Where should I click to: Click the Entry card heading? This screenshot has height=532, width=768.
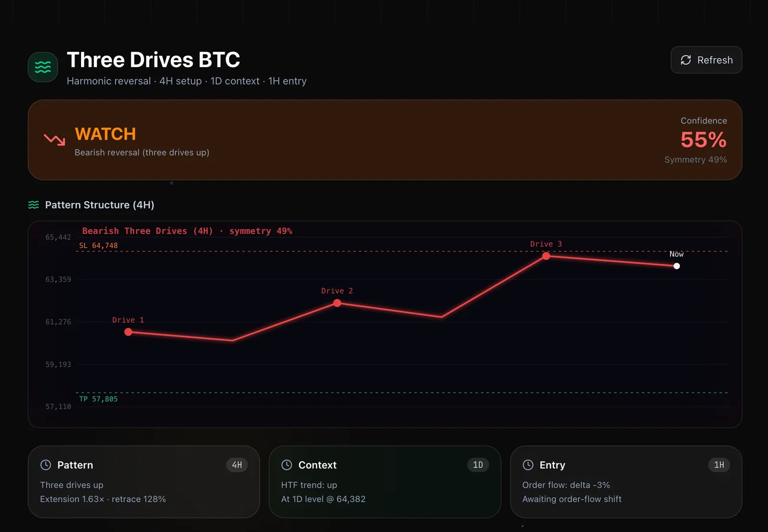click(552, 465)
